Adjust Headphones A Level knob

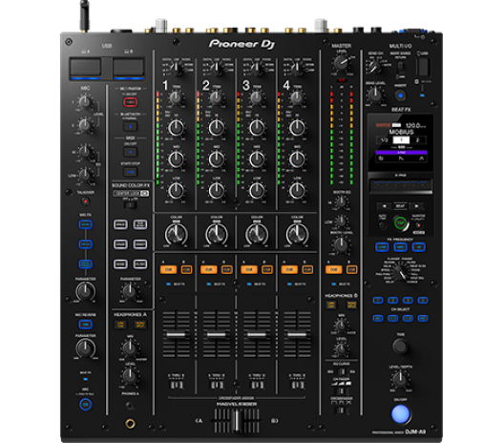[x=130, y=375]
